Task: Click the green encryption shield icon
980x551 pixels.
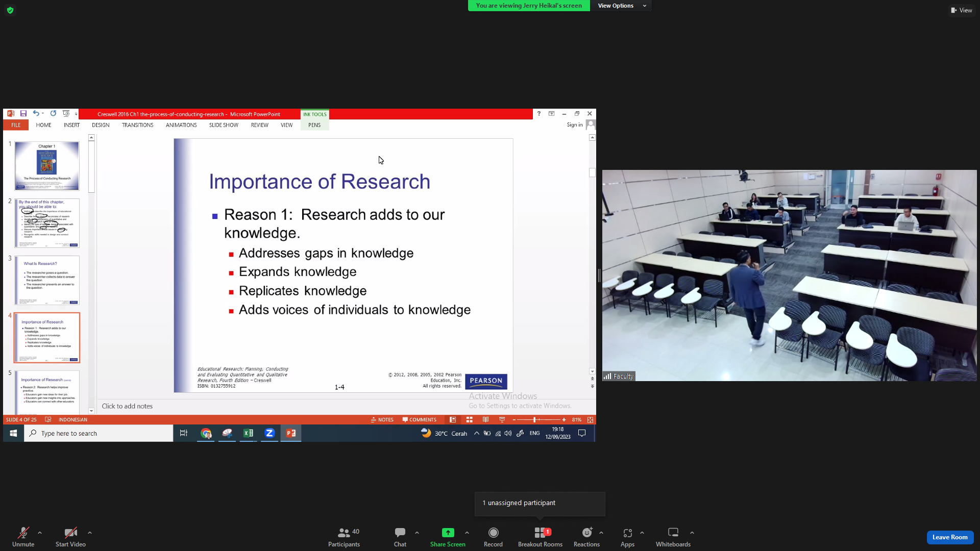Action: point(10,10)
